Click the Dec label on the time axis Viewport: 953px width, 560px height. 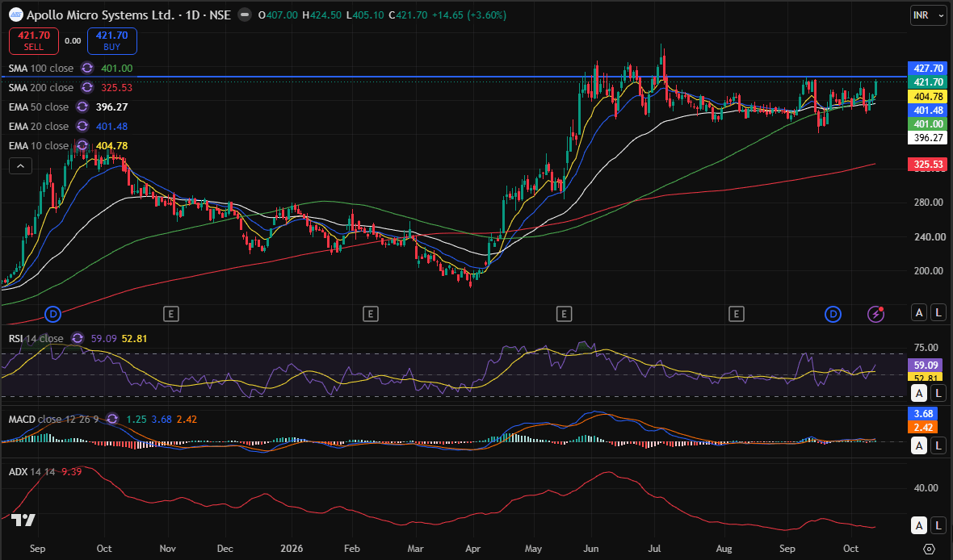(225, 549)
